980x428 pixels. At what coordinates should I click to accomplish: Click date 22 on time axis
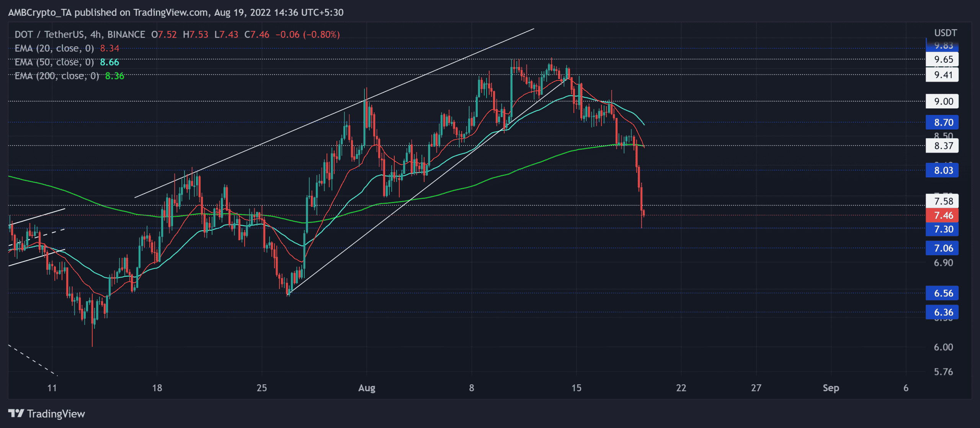tap(681, 388)
